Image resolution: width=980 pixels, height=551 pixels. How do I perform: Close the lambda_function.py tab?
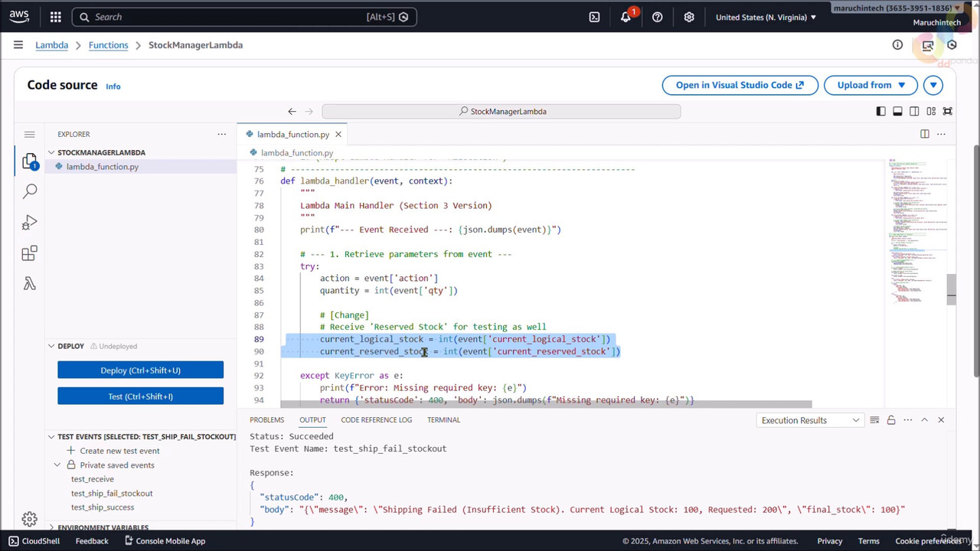pos(338,134)
